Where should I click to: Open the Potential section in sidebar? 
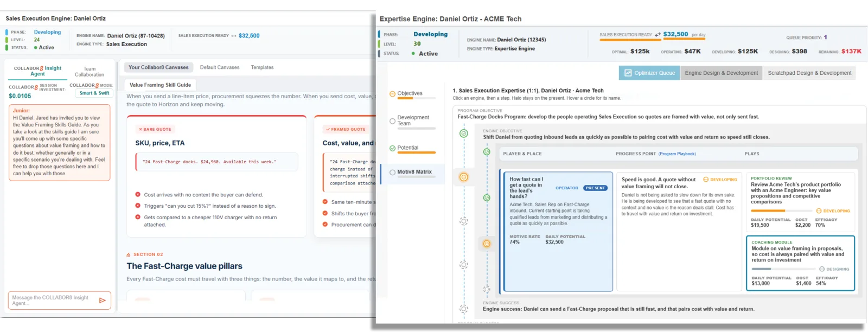coord(408,148)
